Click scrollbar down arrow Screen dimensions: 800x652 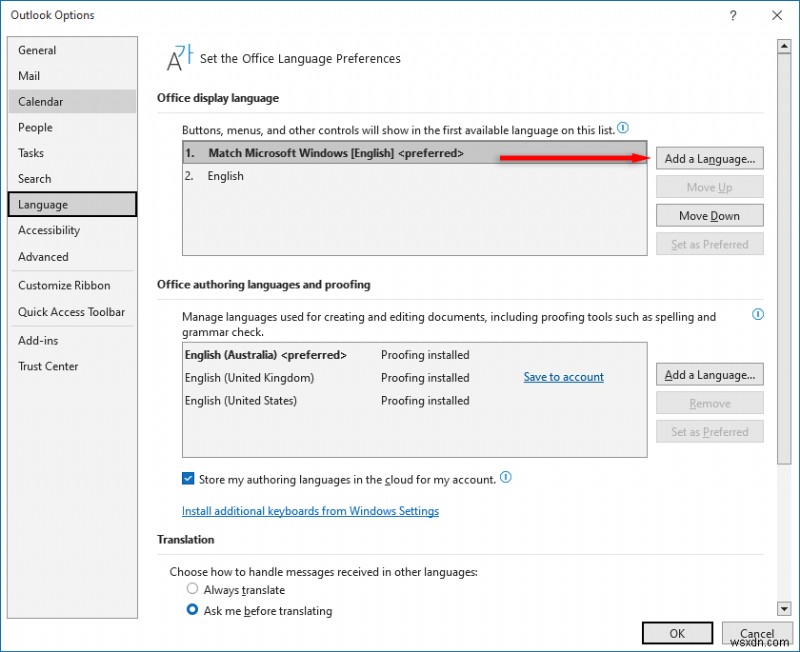click(x=784, y=608)
